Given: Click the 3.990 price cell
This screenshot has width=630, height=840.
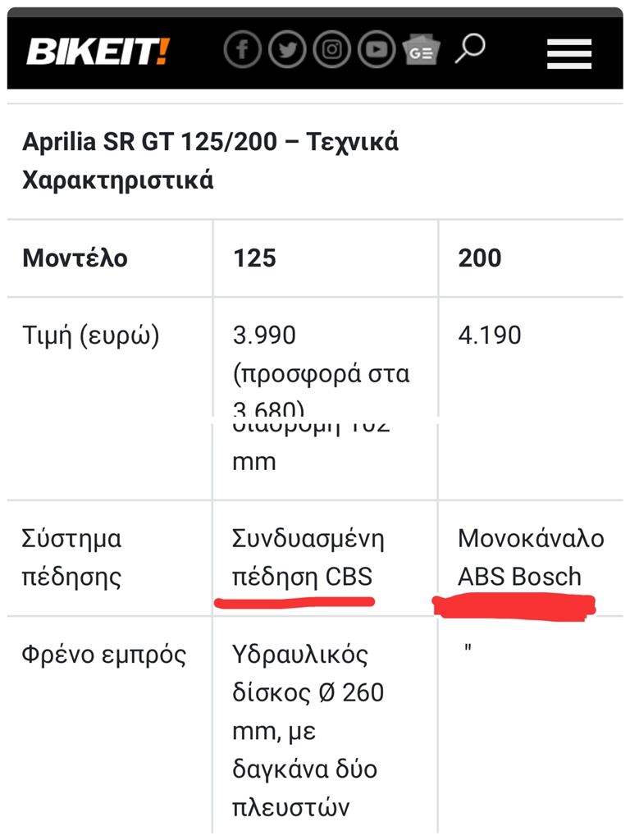Looking at the screenshot, I should click(265, 336).
